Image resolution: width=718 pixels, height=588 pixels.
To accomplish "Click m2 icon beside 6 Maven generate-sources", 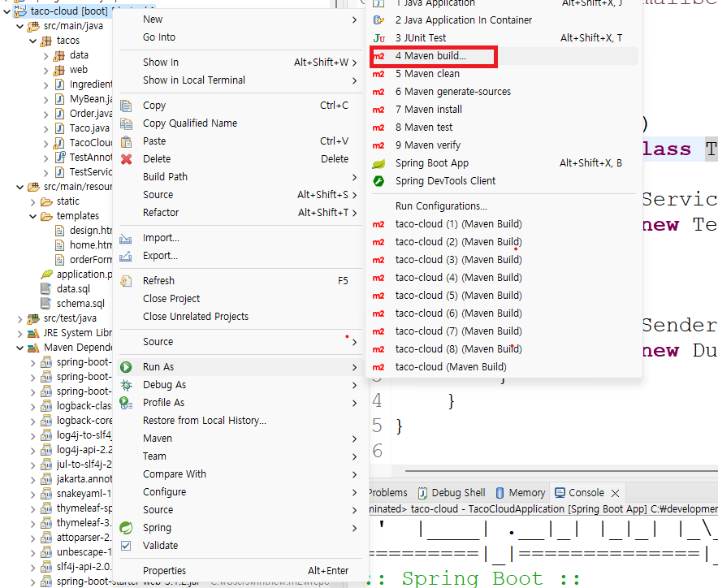I will tap(378, 92).
